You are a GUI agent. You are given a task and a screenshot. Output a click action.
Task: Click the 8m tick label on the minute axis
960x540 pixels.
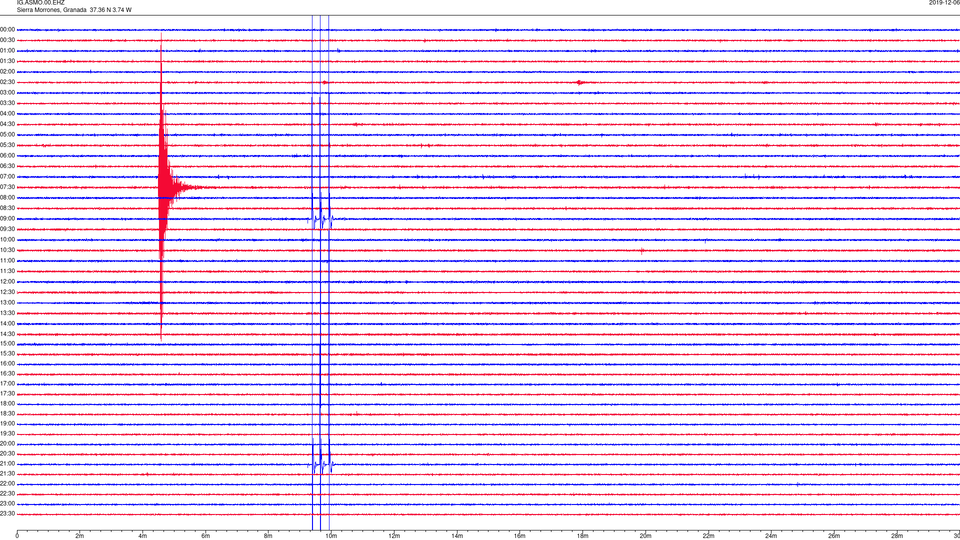point(268,536)
